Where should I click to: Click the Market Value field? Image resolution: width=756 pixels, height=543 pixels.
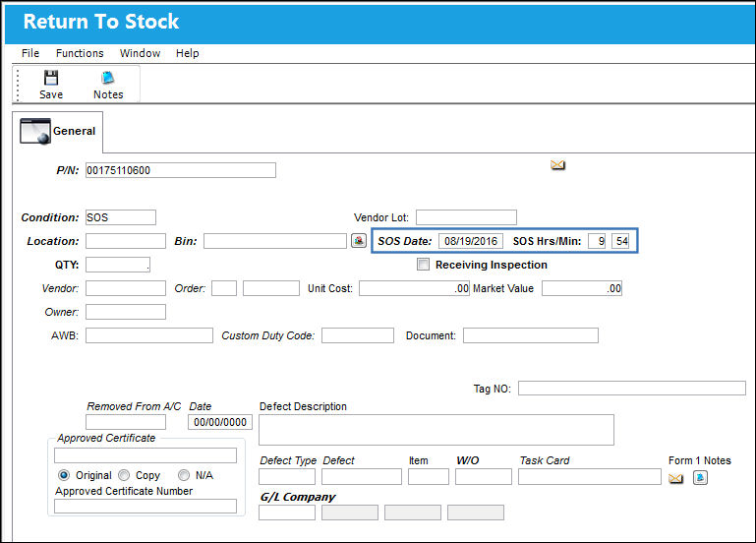point(582,288)
